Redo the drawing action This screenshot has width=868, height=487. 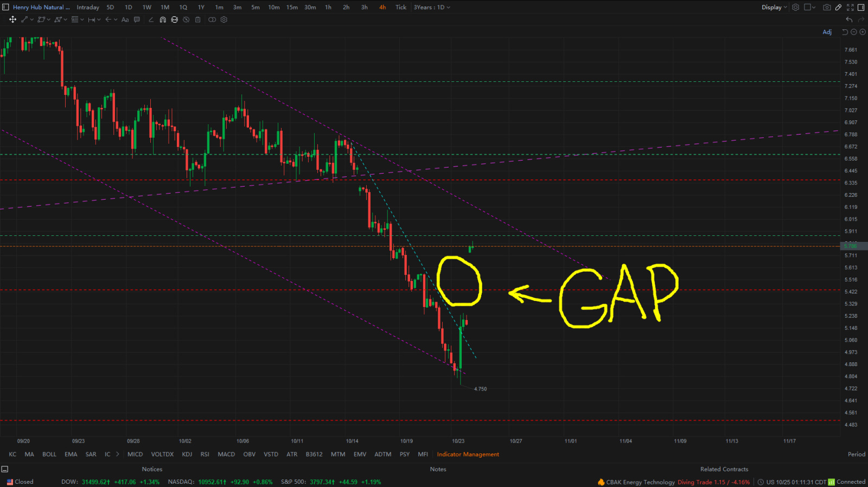[x=861, y=20]
